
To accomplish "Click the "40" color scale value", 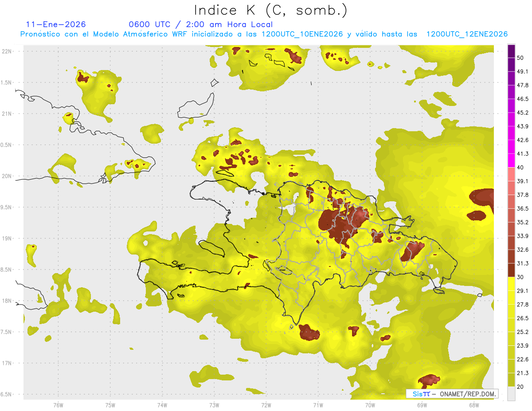I will coord(520,168).
